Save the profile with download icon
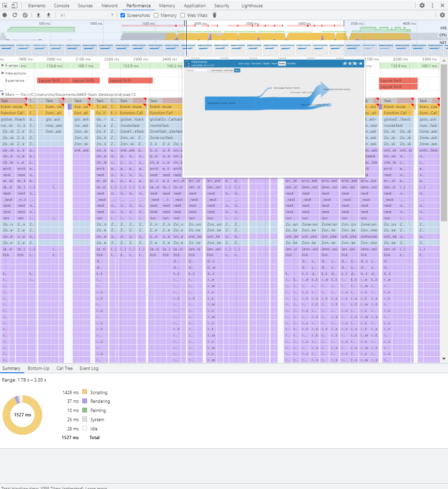Screen dimensions: 448x489 tap(48, 15)
